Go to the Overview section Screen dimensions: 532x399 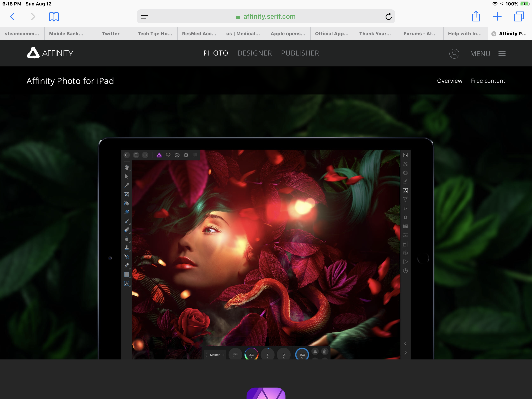pyautogui.click(x=449, y=81)
